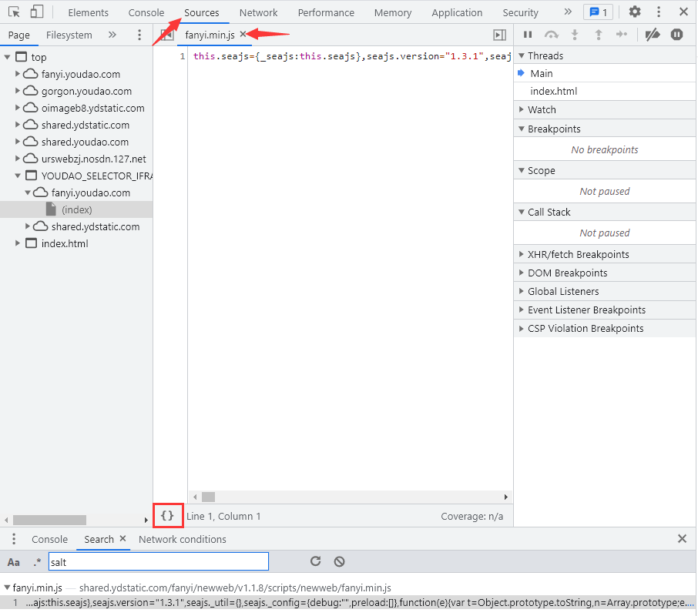This screenshot has width=698, height=616.
Task: Deactivate breakpoints icon
Action: point(652,35)
